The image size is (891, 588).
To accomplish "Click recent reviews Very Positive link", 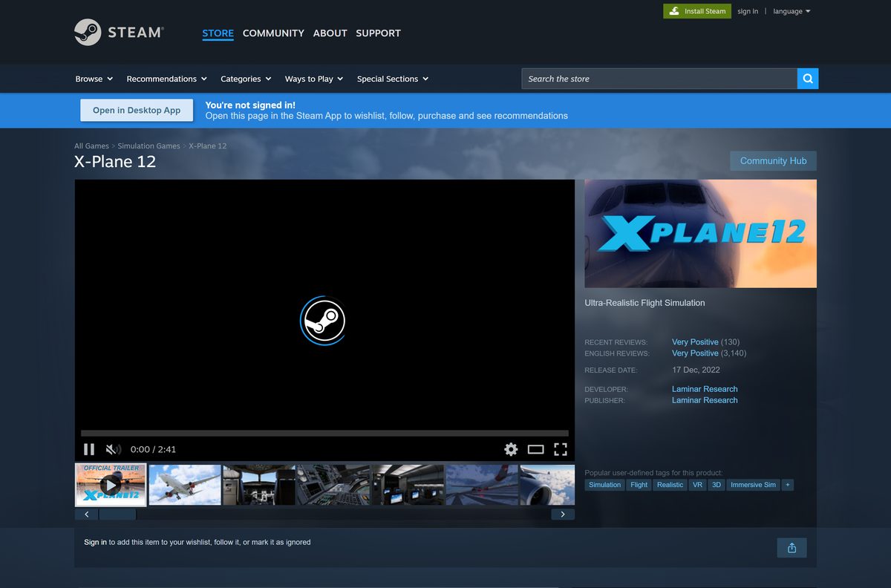I will [x=695, y=342].
